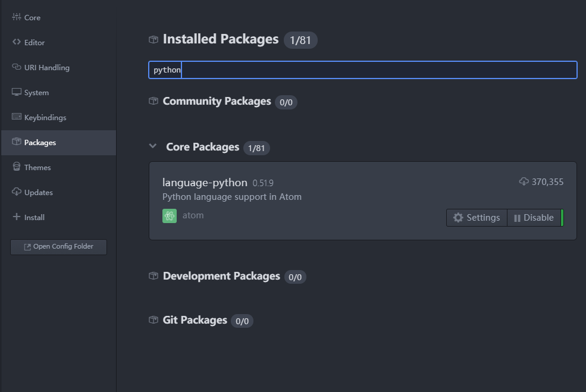Screen dimensions: 586x392
Task: Open the Themes settings panel
Action: [37, 168]
